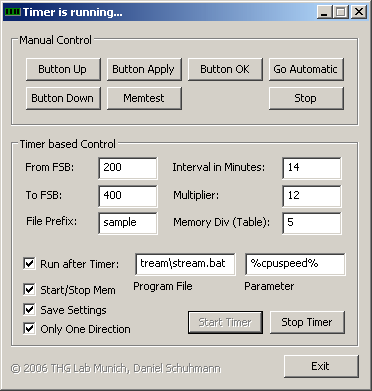This screenshot has height=391, width=372.
Task: Toggle Only One Direction checkbox
Action: [29, 329]
